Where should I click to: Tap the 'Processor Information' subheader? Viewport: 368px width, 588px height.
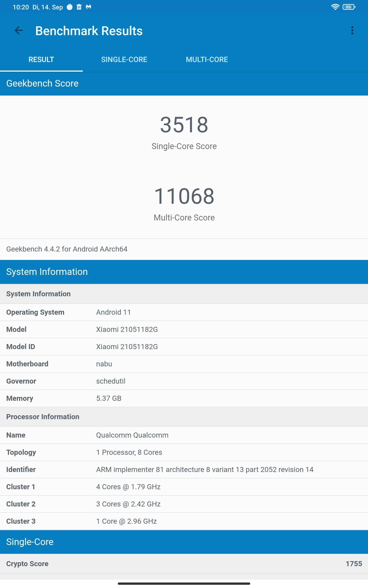tap(184, 417)
